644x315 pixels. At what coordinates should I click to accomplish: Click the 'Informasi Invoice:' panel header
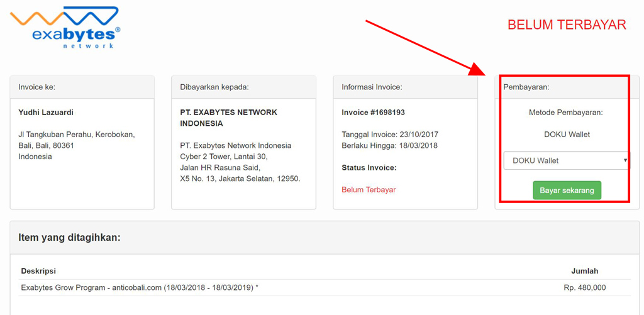[x=406, y=87]
